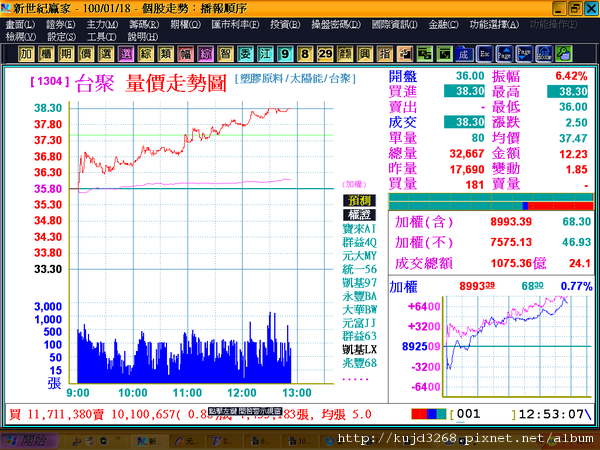The height and width of the screenshot is (450, 600).
Task: Open the 證券(E) menu
Action: pyautogui.click(x=60, y=25)
